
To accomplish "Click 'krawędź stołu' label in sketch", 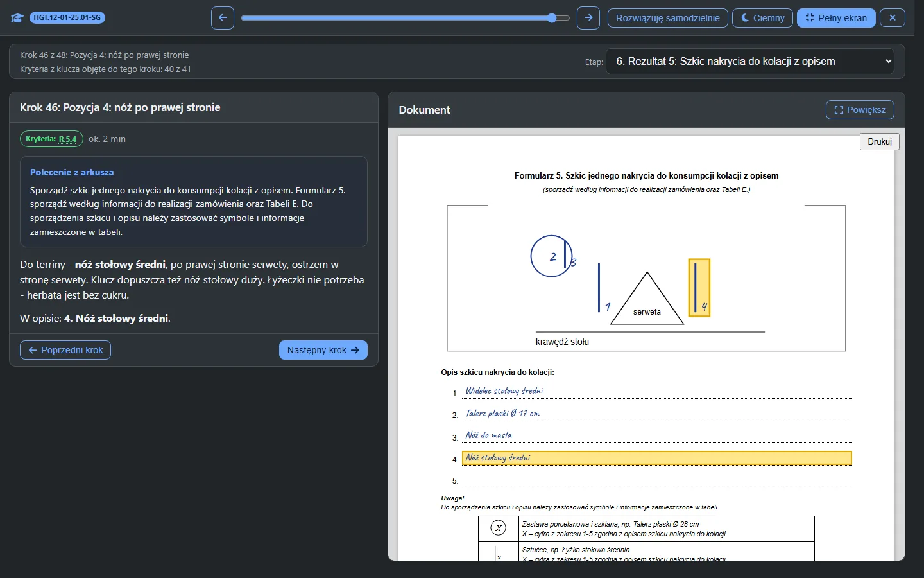I will point(562,342).
